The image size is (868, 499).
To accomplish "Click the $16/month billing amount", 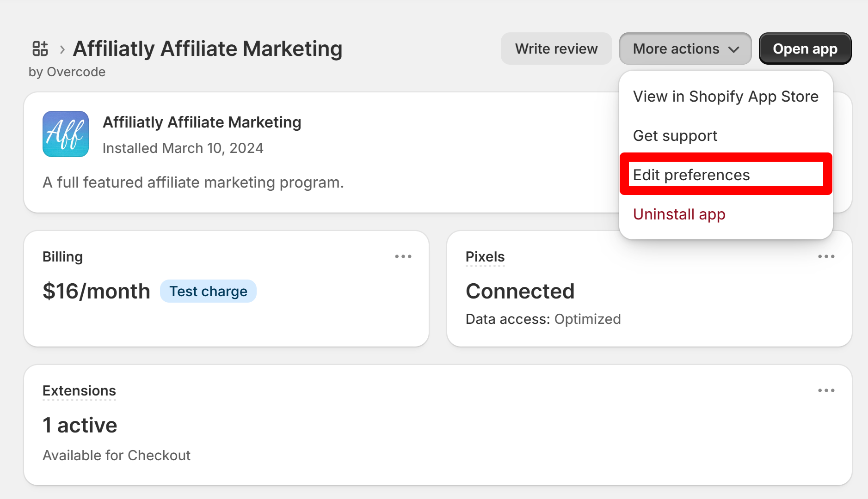I will [96, 291].
